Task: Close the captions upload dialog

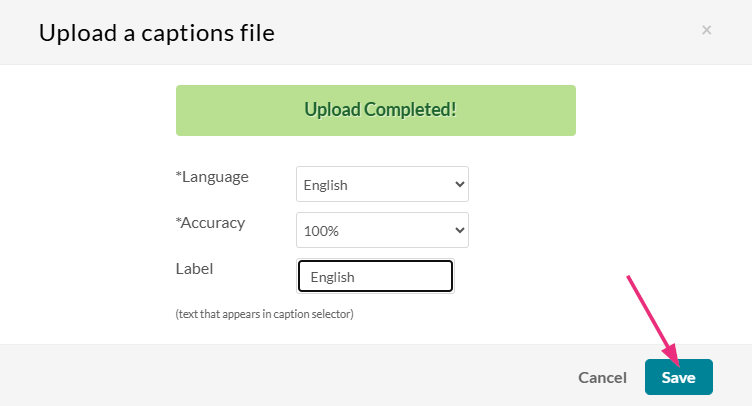Action: (x=706, y=31)
